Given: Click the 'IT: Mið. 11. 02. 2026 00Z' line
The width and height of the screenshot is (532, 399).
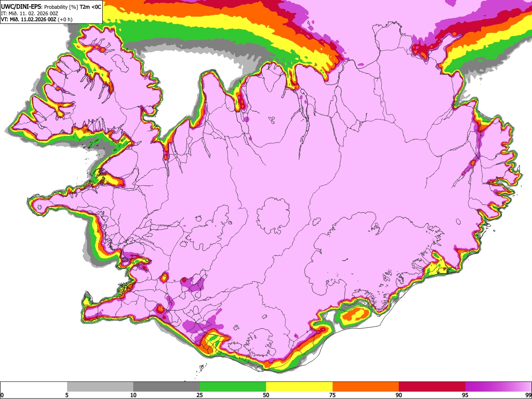Looking at the screenshot, I should [x=30, y=13].
